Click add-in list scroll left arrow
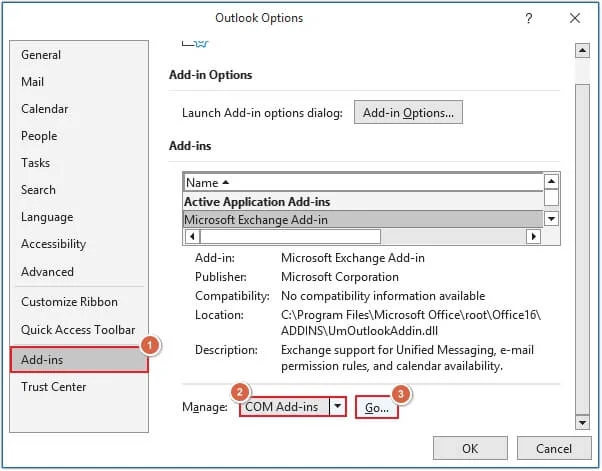 click(192, 236)
